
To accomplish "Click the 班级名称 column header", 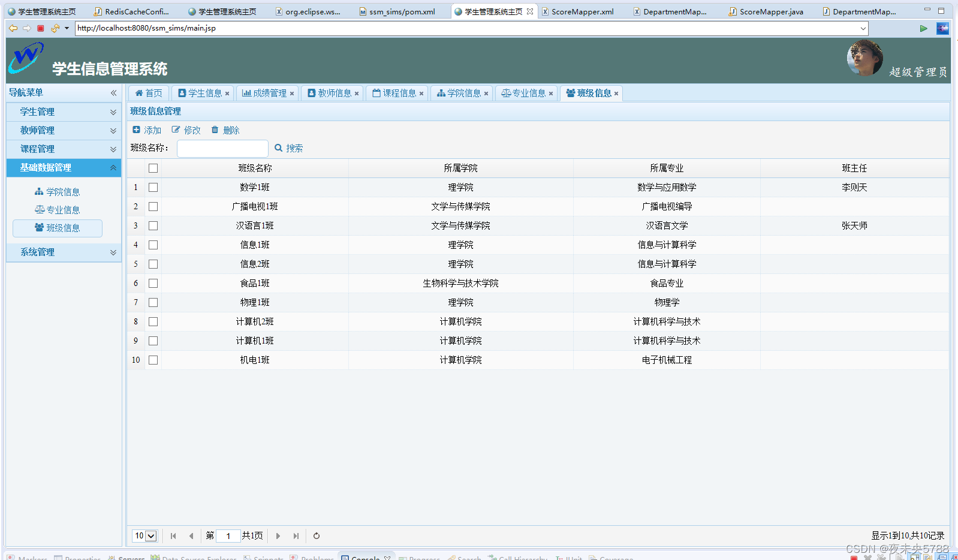I will 255,168.
